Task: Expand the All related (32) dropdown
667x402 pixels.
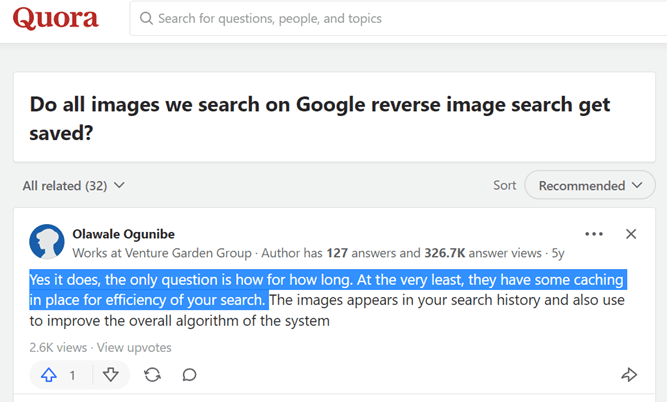Action: click(73, 186)
